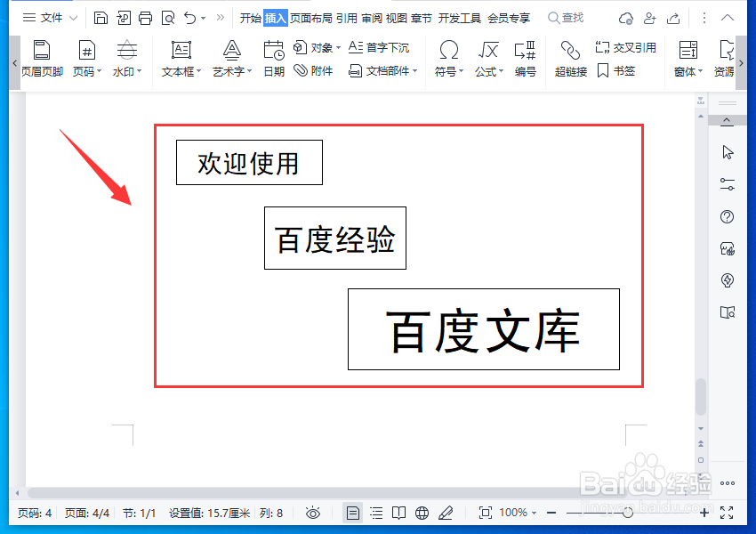The image size is (756, 534).
Task: Switch to the 审阅 tab
Action: pyautogui.click(x=372, y=18)
